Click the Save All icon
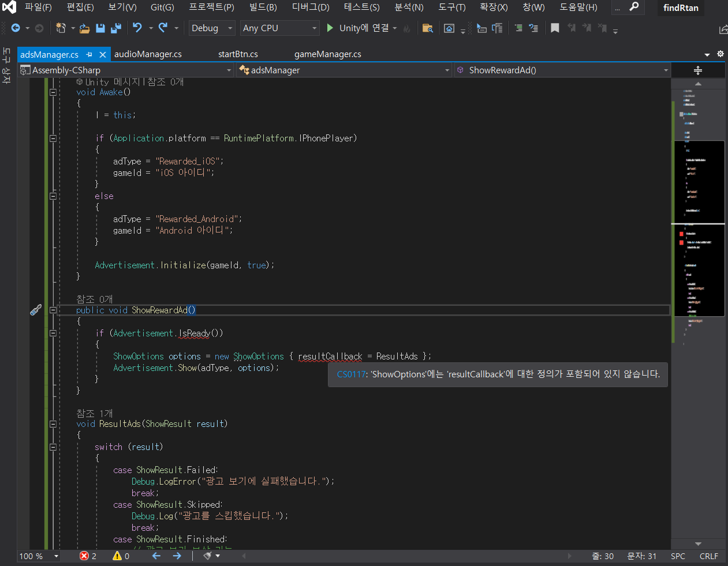The image size is (728, 566). (x=116, y=28)
